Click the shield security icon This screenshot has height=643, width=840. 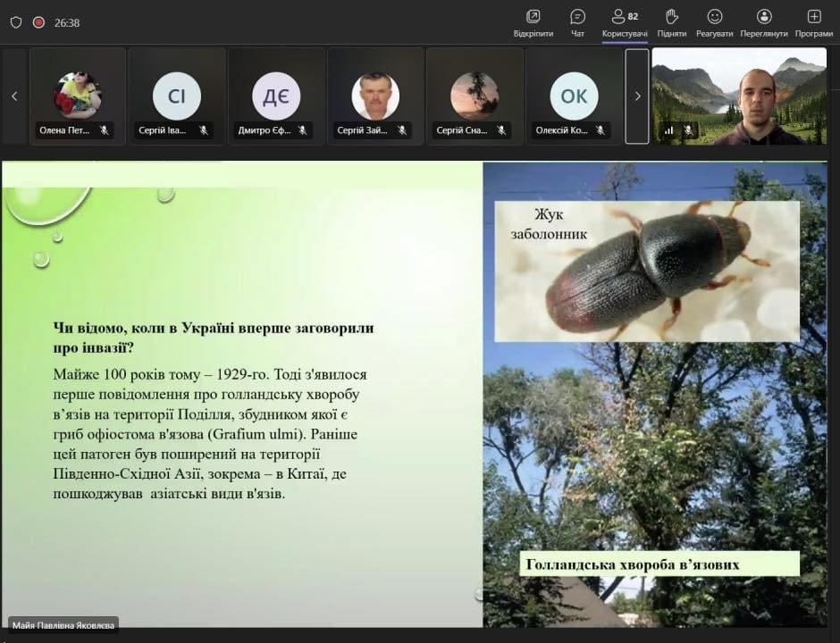[x=15, y=22]
